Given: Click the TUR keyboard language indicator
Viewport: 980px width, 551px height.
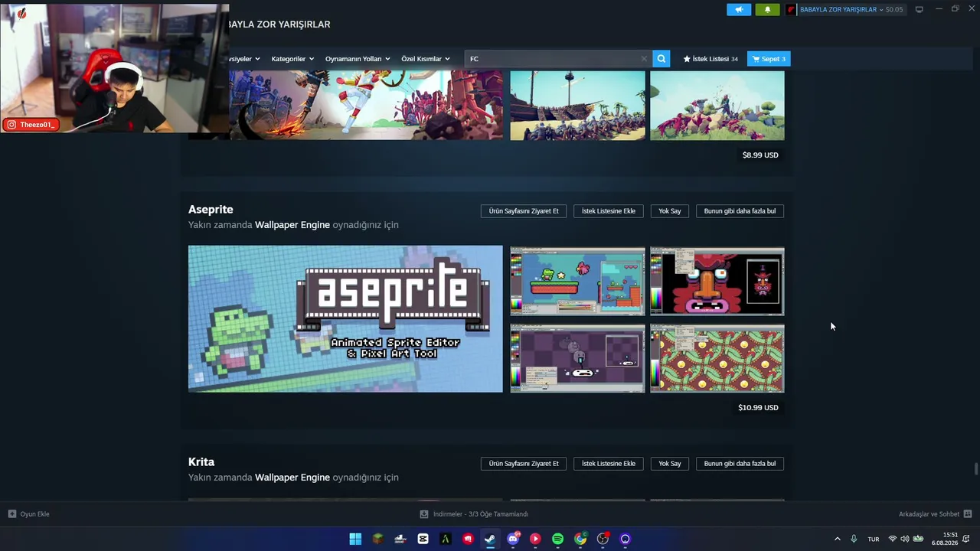Looking at the screenshot, I should click(874, 539).
